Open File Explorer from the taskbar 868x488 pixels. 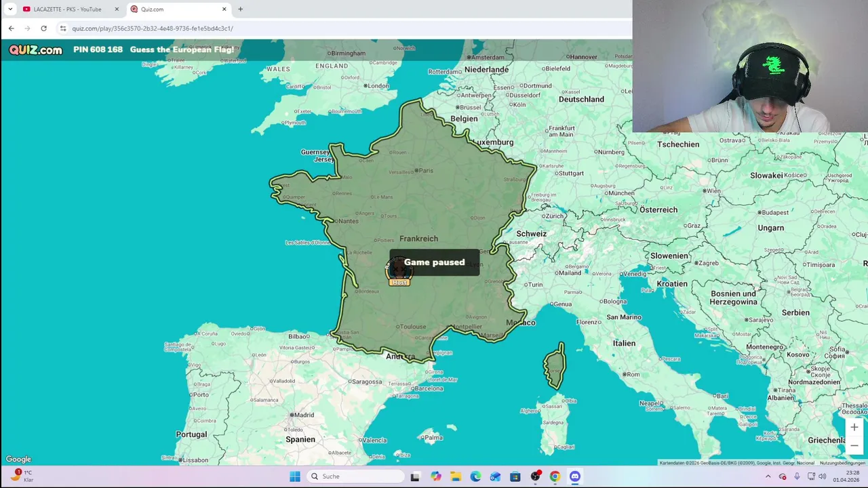[x=456, y=476]
